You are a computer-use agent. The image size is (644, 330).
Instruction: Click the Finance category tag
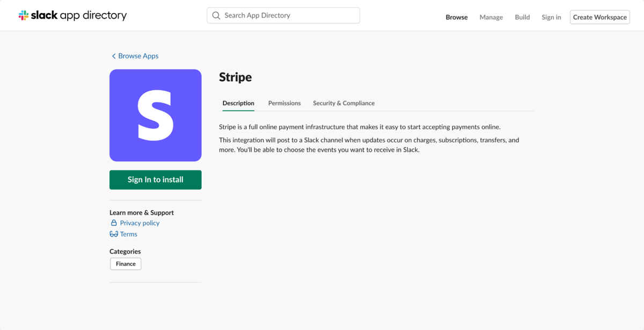tap(126, 264)
